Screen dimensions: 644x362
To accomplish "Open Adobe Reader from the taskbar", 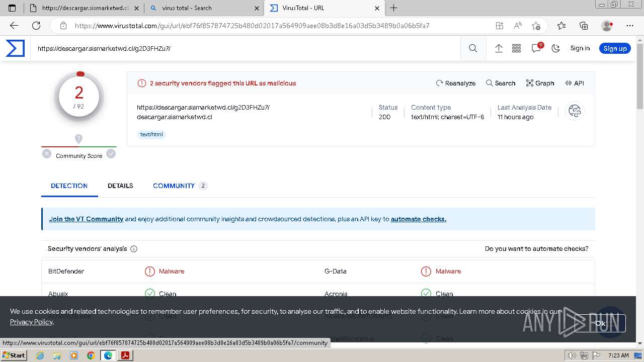I will (x=125, y=355).
